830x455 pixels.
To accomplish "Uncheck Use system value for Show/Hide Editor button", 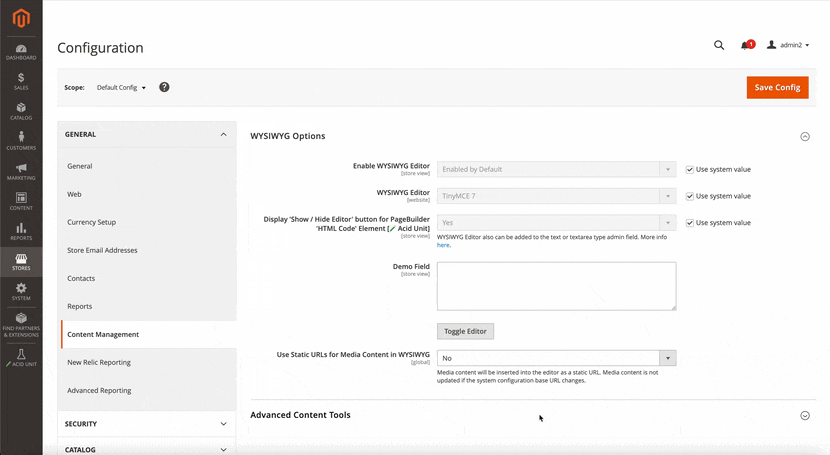I will [x=690, y=223].
